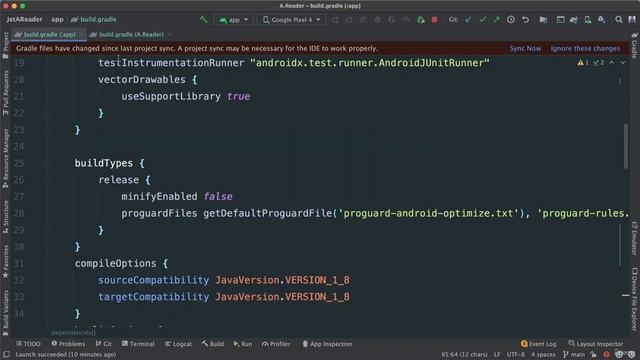Open the Event Log panel
This screenshot has width=640, height=360.
coord(538,344)
